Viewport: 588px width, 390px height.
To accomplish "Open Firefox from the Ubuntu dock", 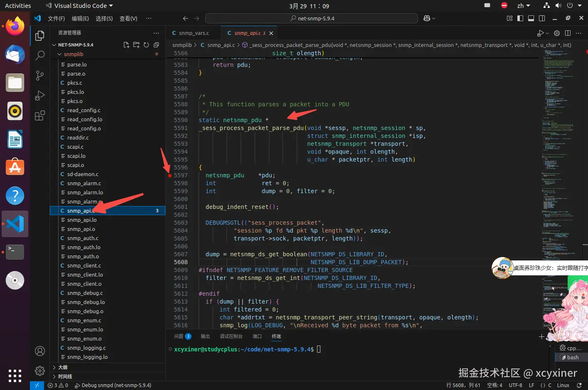I will (15, 27).
